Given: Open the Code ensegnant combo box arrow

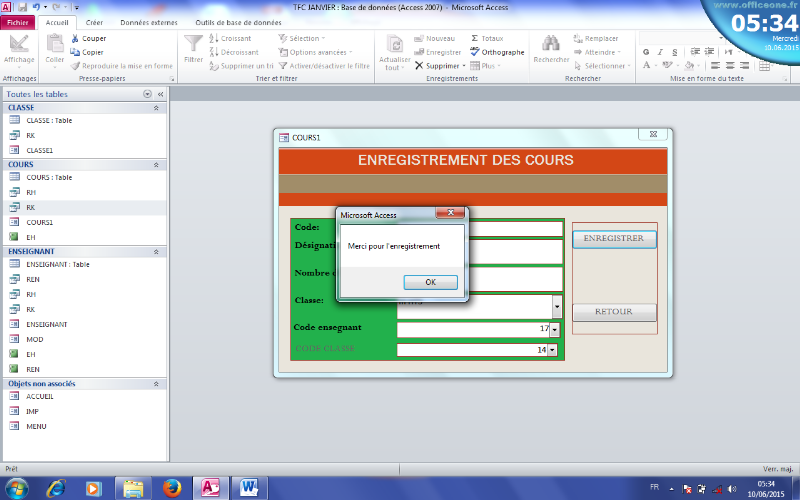Looking at the screenshot, I should coord(555,328).
